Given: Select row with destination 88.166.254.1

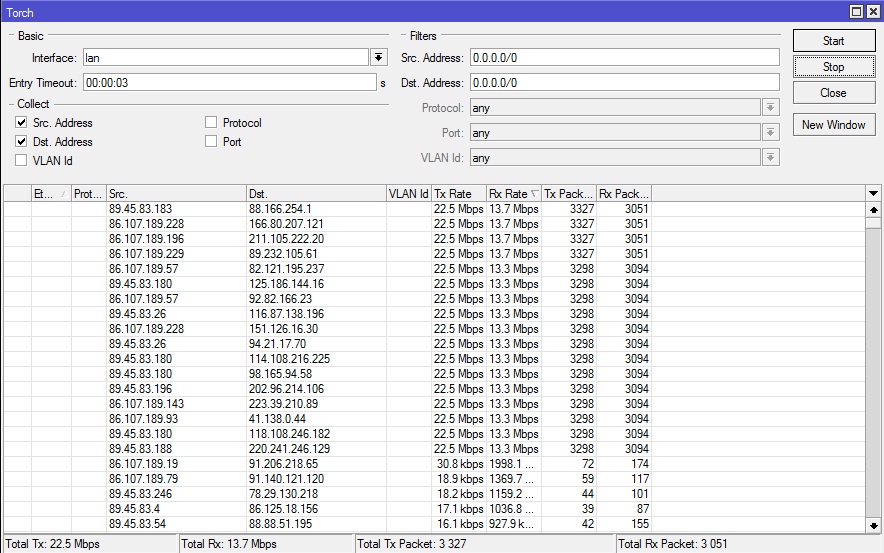Looking at the screenshot, I should (x=315, y=209).
